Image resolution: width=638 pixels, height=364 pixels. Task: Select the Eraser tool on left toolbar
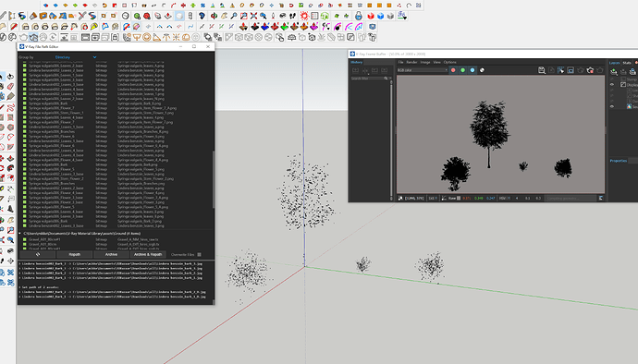point(10,87)
